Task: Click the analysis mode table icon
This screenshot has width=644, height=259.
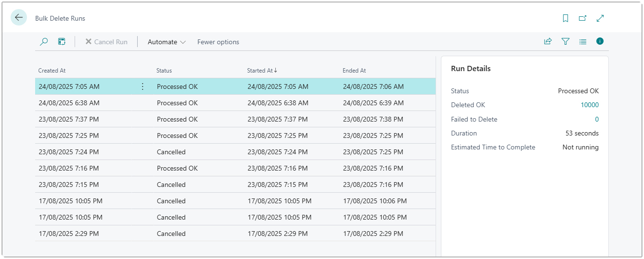Action: pos(62,42)
